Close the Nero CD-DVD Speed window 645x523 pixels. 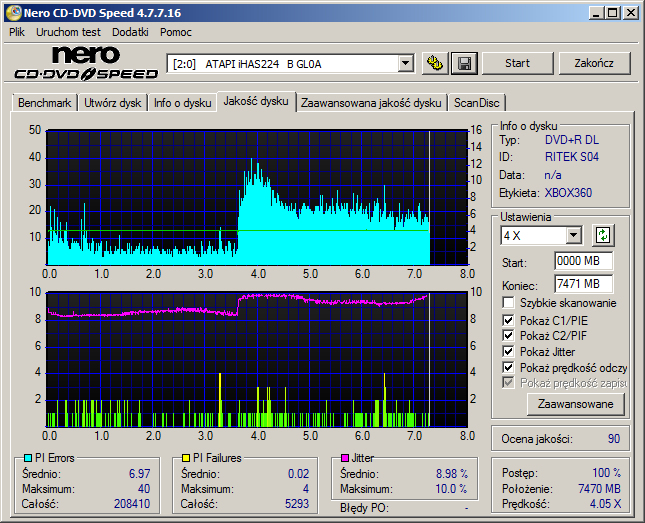click(631, 13)
